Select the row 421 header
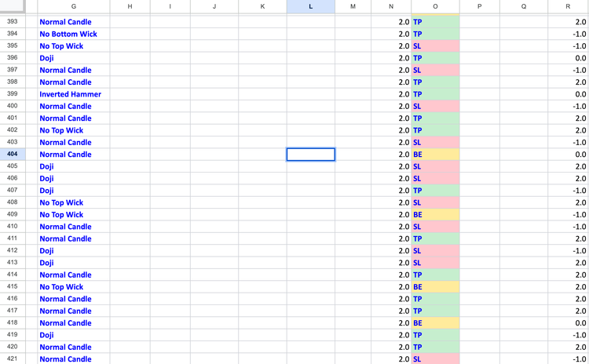 [x=13, y=359]
